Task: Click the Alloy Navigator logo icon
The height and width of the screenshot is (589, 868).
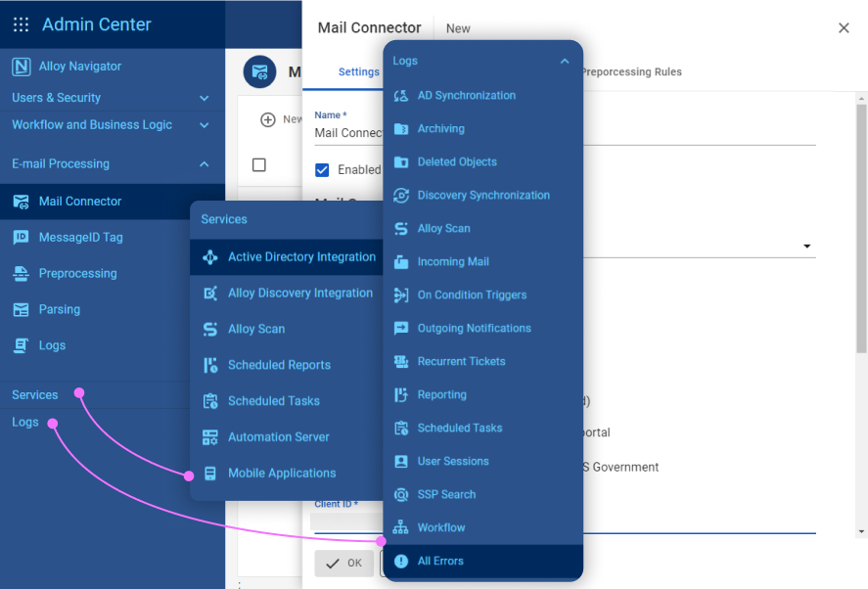Action: [21, 67]
